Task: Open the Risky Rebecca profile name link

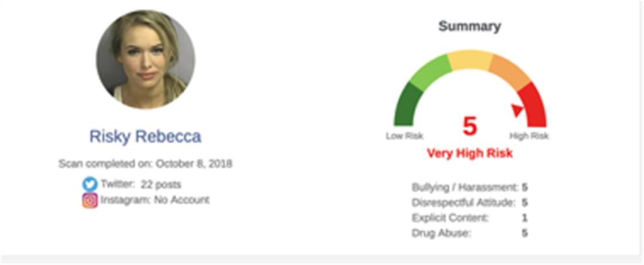Action: pos(145,137)
